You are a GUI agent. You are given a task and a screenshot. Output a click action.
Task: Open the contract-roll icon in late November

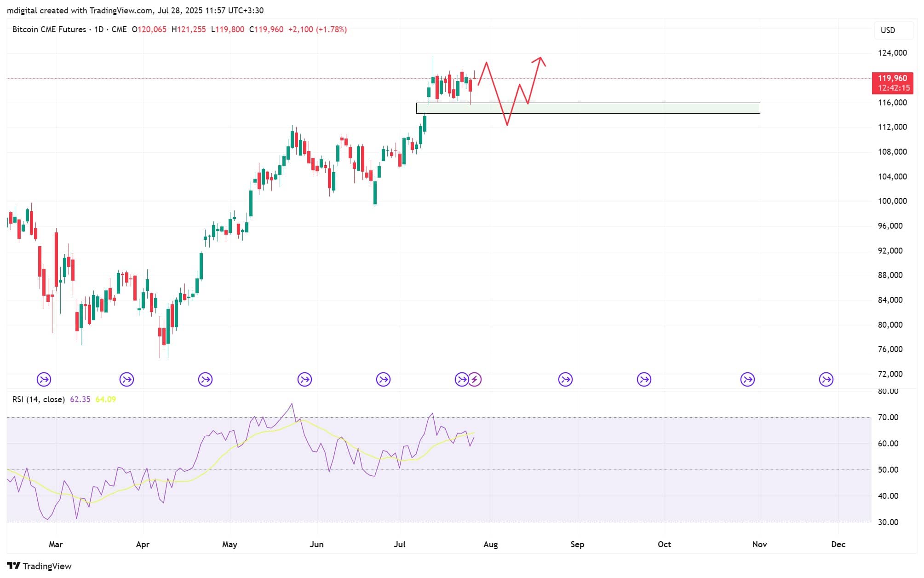click(x=826, y=380)
